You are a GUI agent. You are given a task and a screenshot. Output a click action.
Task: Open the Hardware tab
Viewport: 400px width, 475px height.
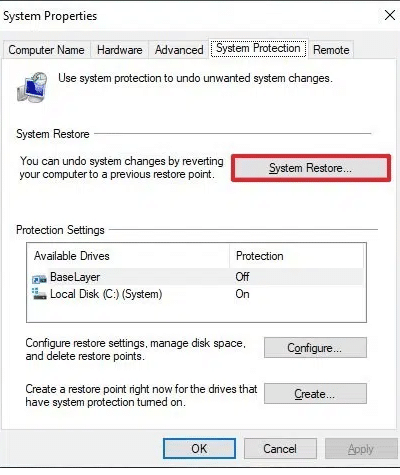point(120,50)
